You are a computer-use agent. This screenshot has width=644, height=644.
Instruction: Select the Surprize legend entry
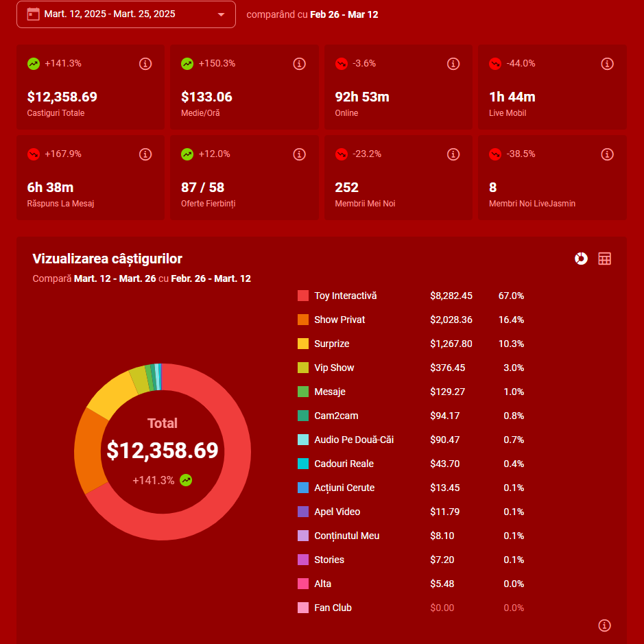click(331, 344)
